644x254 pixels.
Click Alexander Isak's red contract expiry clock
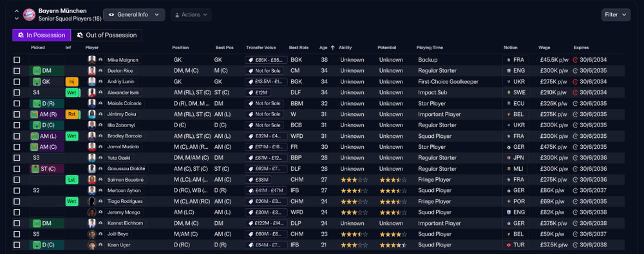point(575,92)
